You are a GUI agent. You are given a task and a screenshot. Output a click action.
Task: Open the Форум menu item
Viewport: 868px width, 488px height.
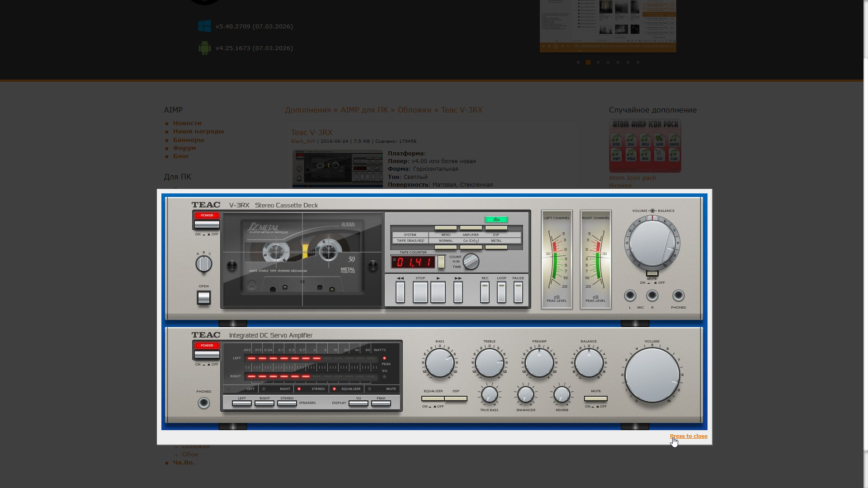pyautogui.click(x=184, y=148)
